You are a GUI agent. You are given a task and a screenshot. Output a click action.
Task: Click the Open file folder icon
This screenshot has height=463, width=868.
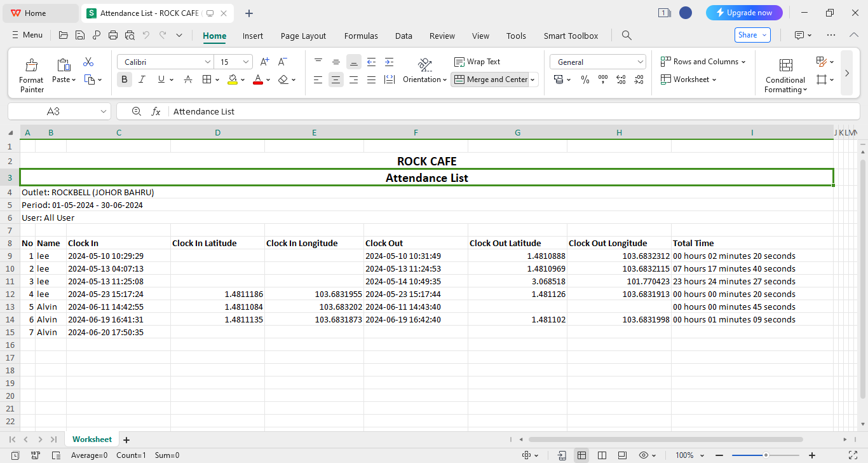(63, 36)
